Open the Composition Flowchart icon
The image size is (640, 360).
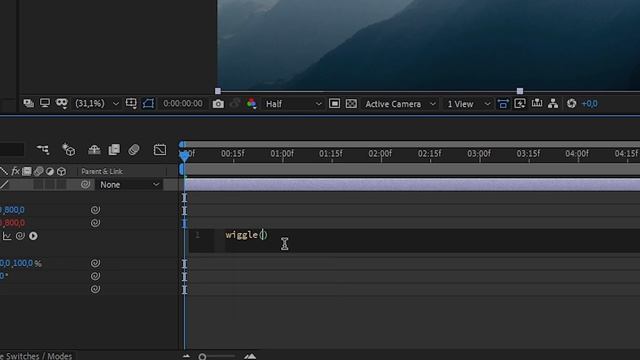click(x=553, y=104)
